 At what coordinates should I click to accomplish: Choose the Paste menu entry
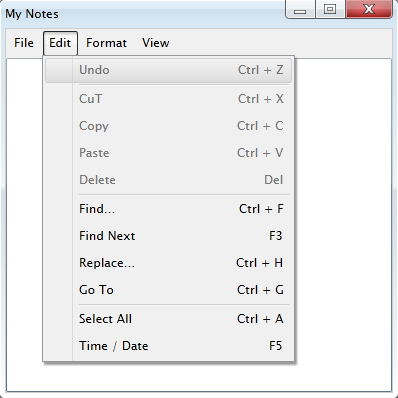168,153
